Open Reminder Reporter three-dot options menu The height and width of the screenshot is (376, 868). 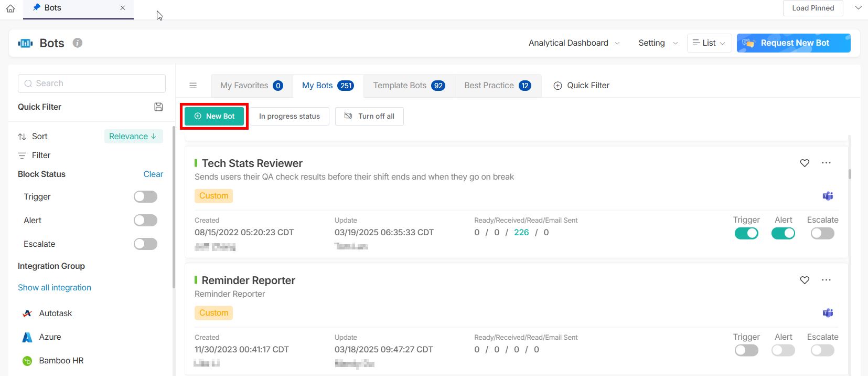(826, 280)
